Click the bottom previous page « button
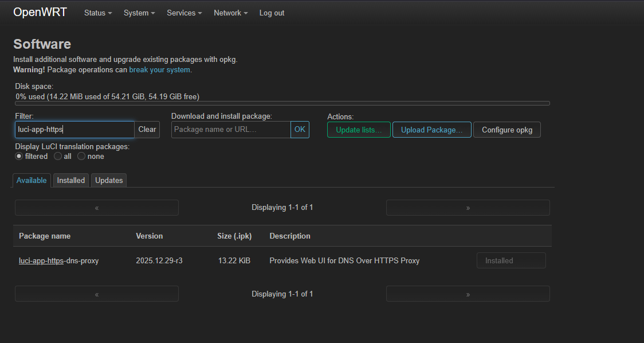Image resolution: width=644 pixels, height=343 pixels. [97, 294]
